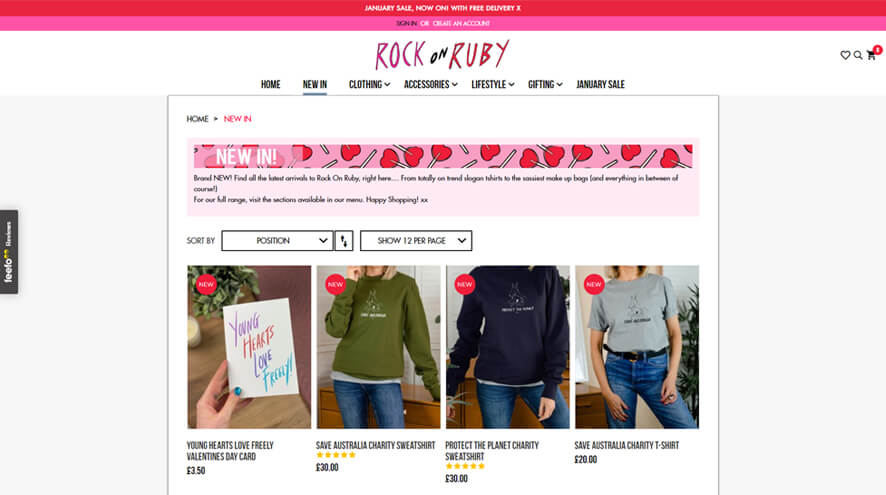Select the New In menu item
The width and height of the screenshot is (886, 495).
coord(315,84)
